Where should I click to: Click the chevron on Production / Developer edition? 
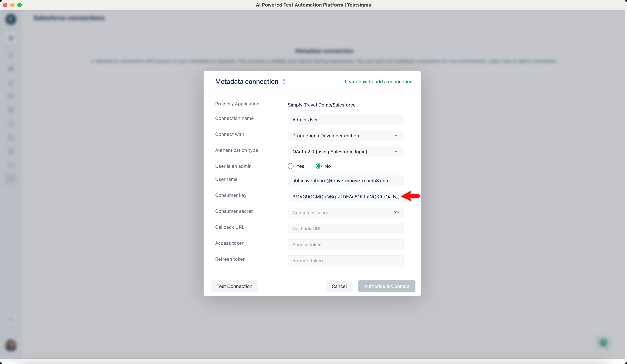coord(396,136)
